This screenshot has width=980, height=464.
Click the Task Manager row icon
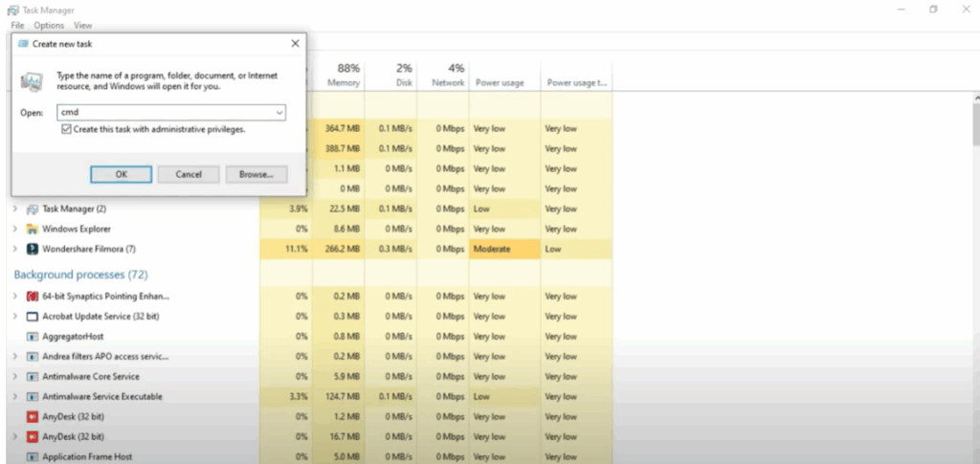tap(33, 210)
